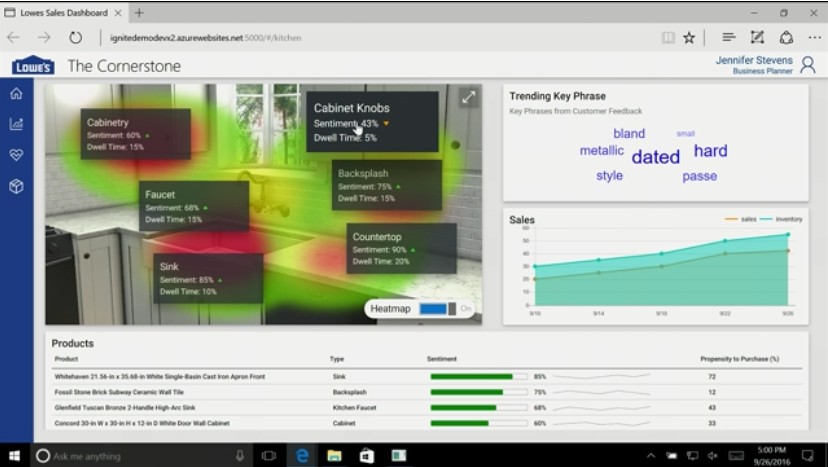Go forward in the browser
828x467 pixels.
44,38
